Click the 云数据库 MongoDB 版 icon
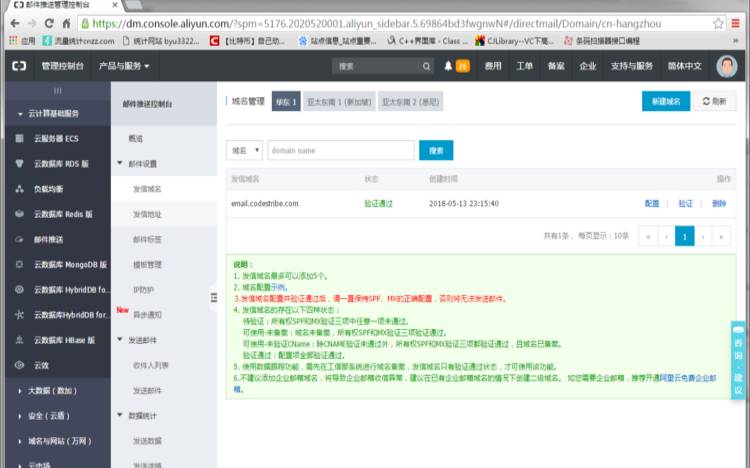Screen dimensions: 750x468 (20, 264)
